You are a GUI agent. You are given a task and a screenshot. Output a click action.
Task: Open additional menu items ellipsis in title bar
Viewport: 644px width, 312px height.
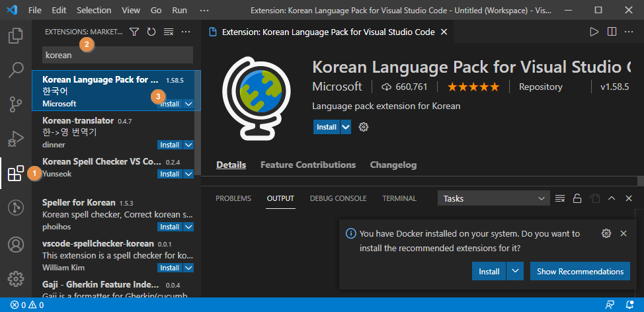[204, 11]
